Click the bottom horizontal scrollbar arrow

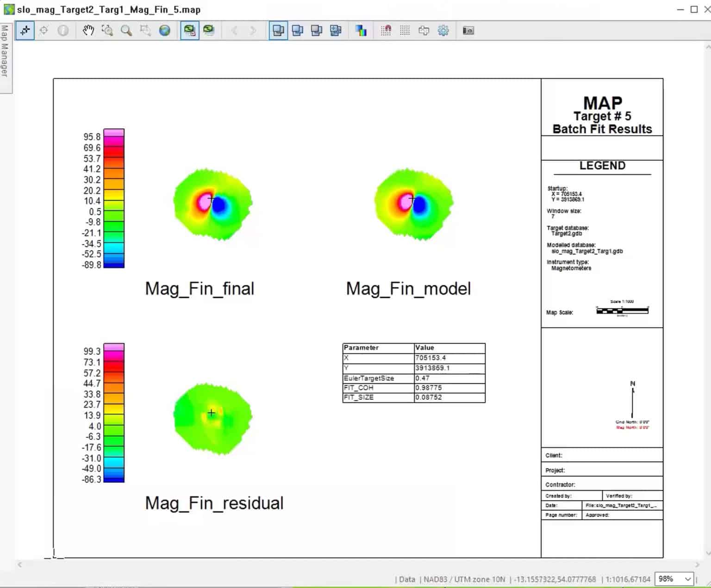pyautogui.click(x=19, y=564)
